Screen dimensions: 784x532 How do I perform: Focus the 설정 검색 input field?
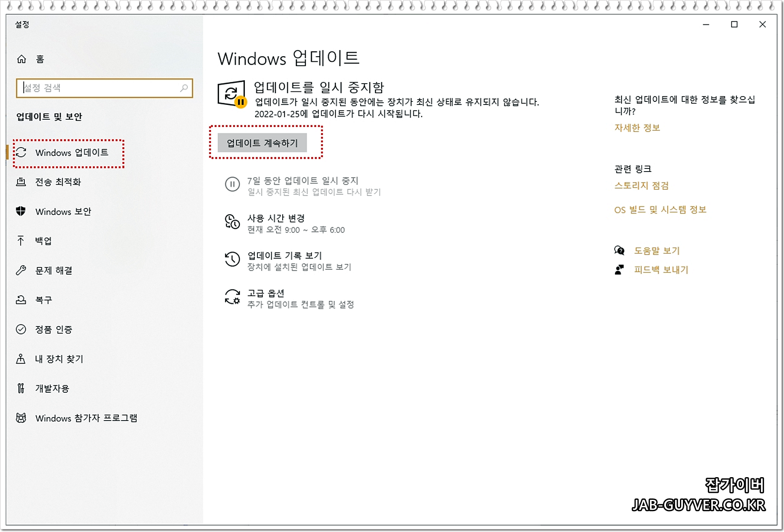pos(104,88)
